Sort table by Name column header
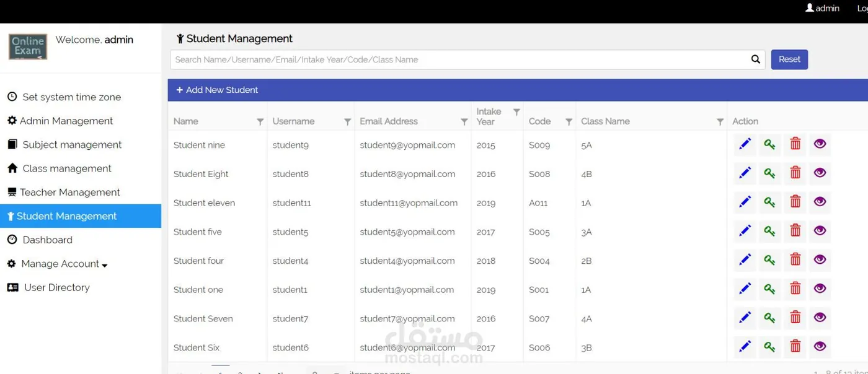 (186, 121)
